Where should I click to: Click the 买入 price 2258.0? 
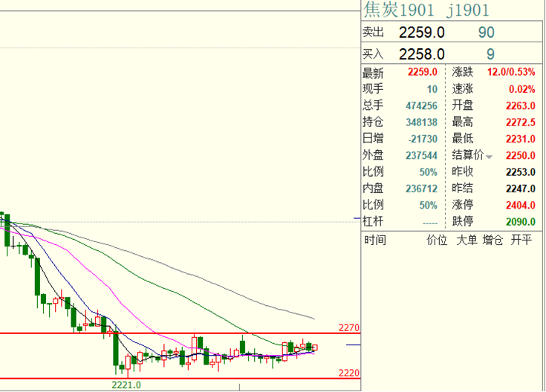pyautogui.click(x=422, y=54)
